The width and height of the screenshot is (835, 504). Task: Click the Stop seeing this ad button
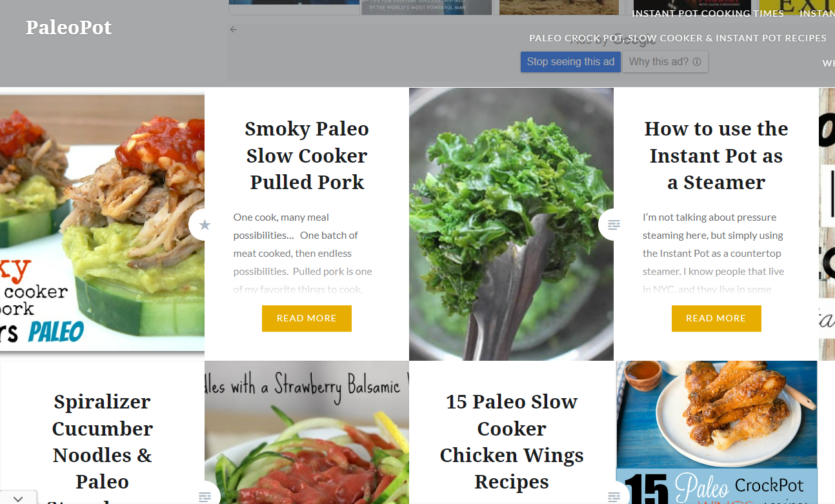(570, 61)
